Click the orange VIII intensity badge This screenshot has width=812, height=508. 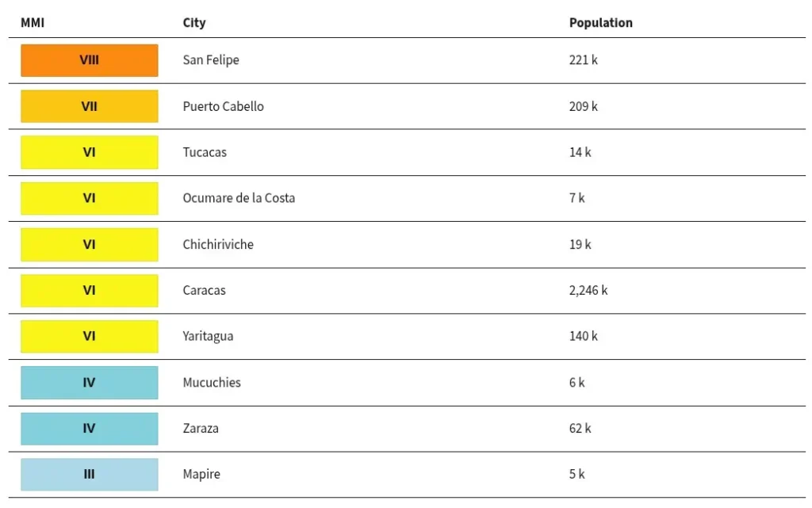point(89,60)
